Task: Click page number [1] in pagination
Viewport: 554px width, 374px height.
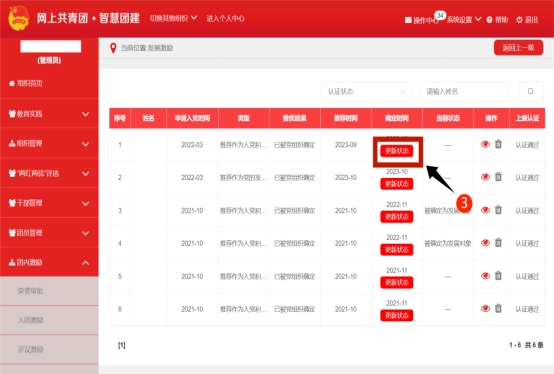Action: click(x=122, y=345)
